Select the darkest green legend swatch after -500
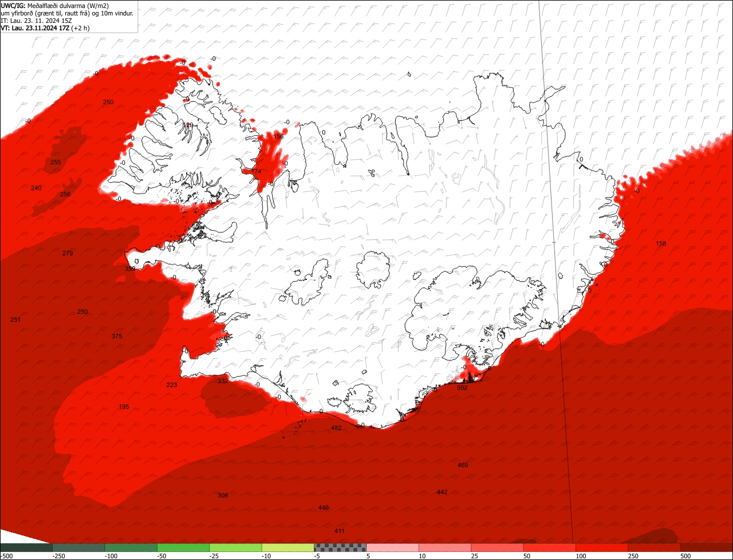 [x=26, y=547]
